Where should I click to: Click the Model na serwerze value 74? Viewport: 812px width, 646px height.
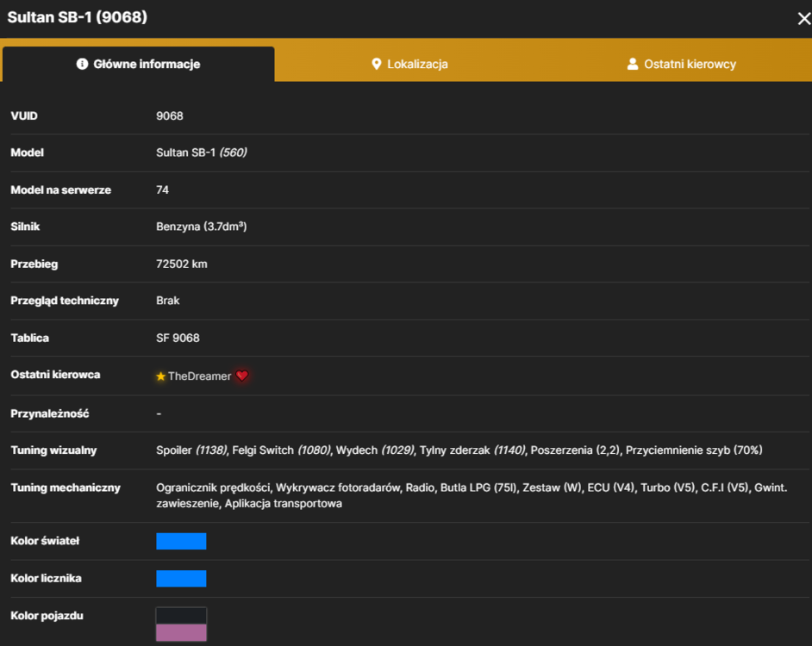163,190
